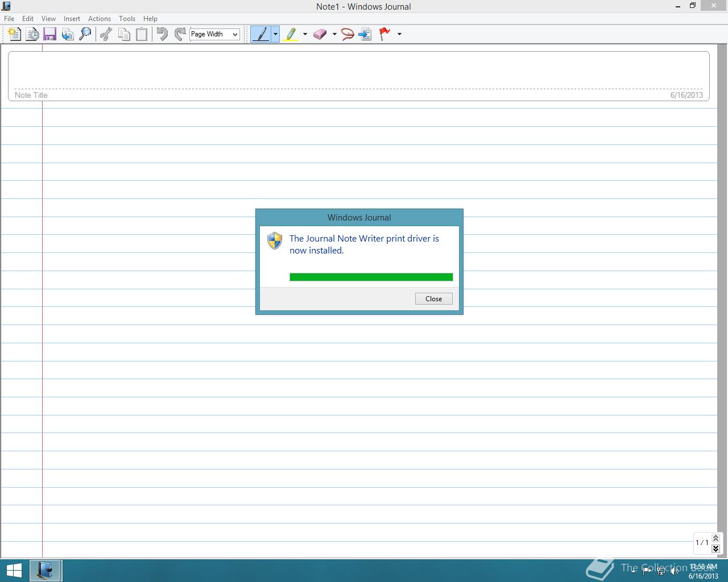Click Windows Journal icon in title bar
This screenshot has height=582, width=728.
(x=6, y=6)
